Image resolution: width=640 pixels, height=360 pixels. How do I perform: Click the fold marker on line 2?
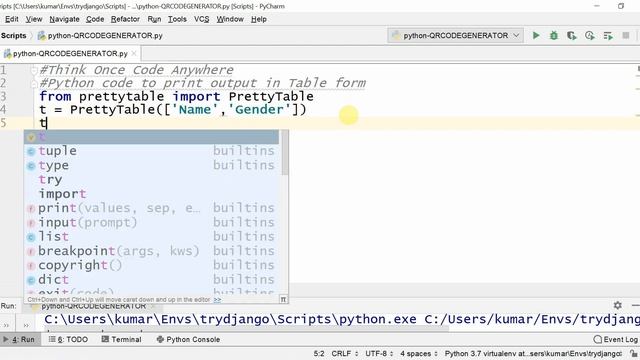pos(34,83)
